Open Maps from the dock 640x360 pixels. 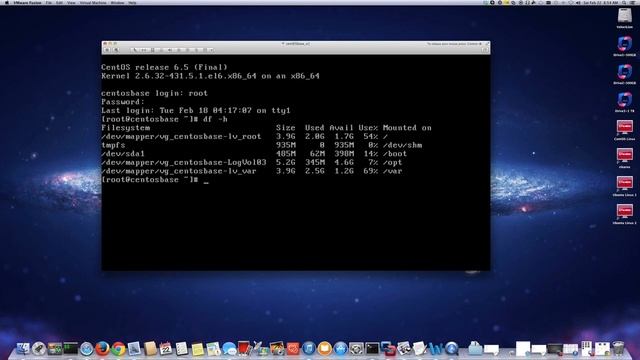click(x=213, y=349)
